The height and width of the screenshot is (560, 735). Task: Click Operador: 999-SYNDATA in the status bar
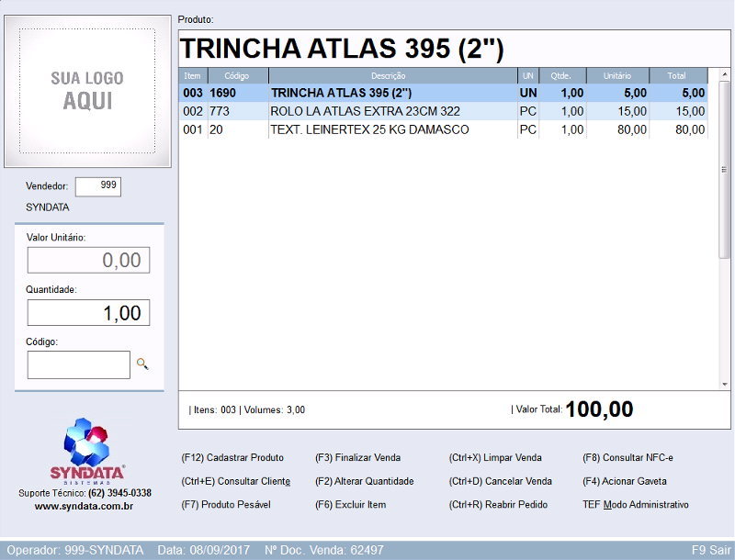(x=75, y=550)
